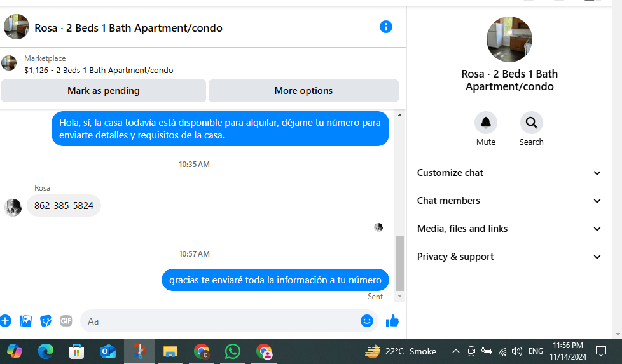This screenshot has height=364, width=622.
Task: Open the weather widget showing 22°C Smoke
Action: pos(401,351)
